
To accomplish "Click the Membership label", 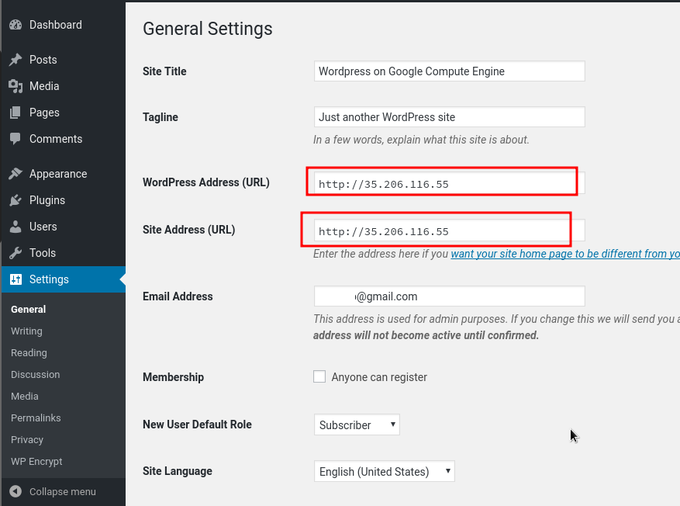I will 173,377.
